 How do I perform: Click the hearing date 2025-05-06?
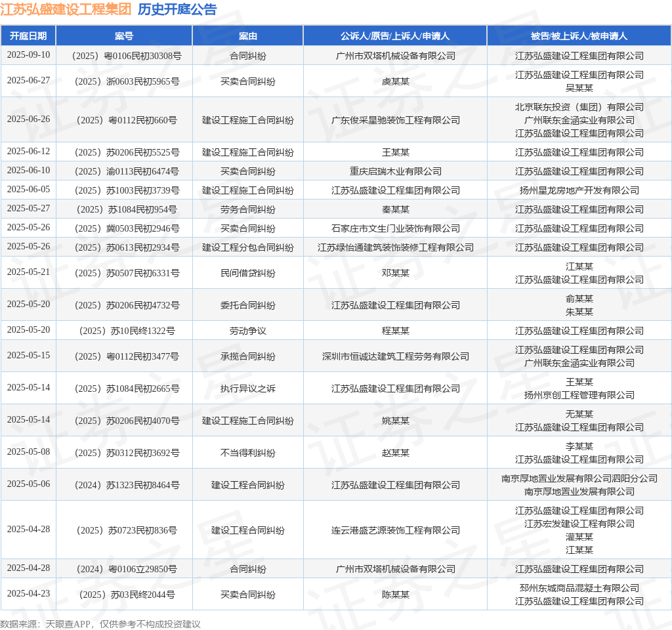tap(28, 484)
